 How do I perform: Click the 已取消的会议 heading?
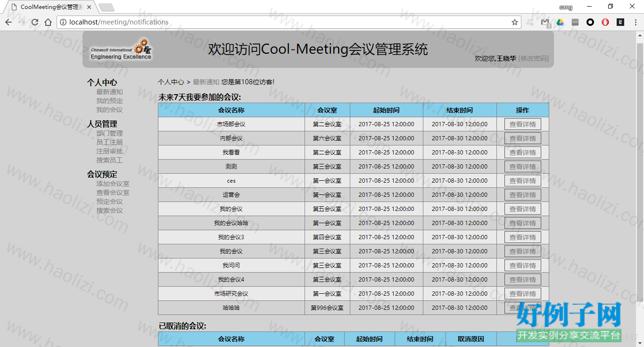[182, 326]
